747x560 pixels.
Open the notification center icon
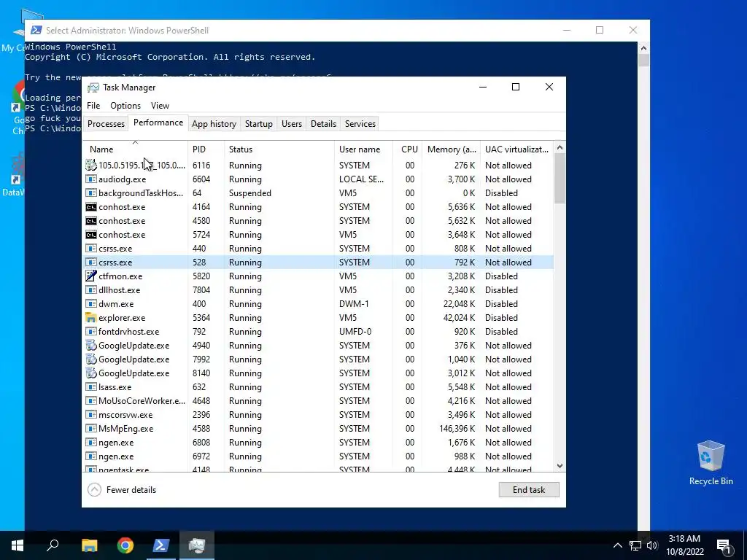(x=724, y=545)
